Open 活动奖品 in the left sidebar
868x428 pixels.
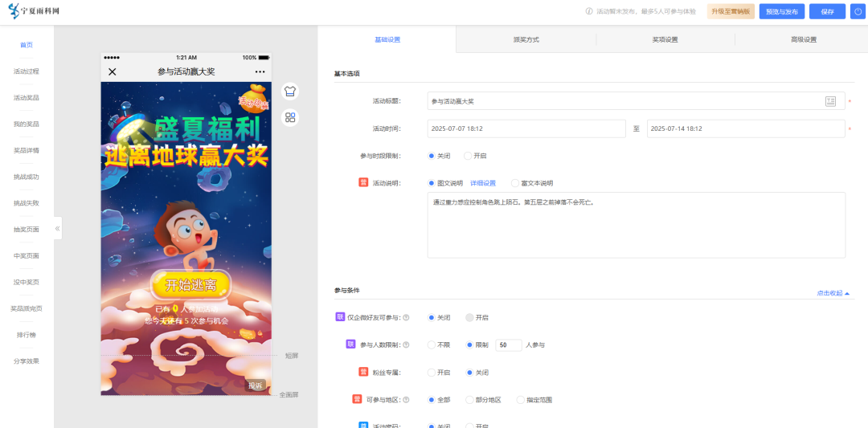coord(27,98)
